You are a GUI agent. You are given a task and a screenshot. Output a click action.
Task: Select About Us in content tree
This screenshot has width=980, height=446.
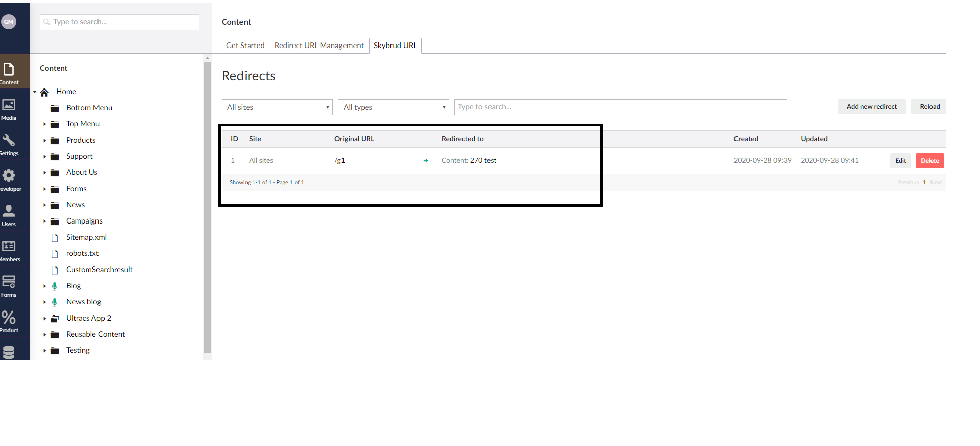point(82,173)
